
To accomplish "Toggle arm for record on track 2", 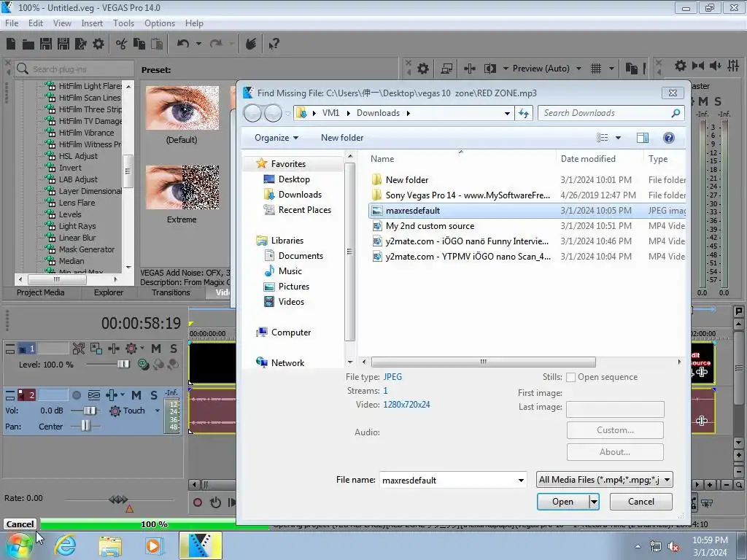I will tap(76, 395).
